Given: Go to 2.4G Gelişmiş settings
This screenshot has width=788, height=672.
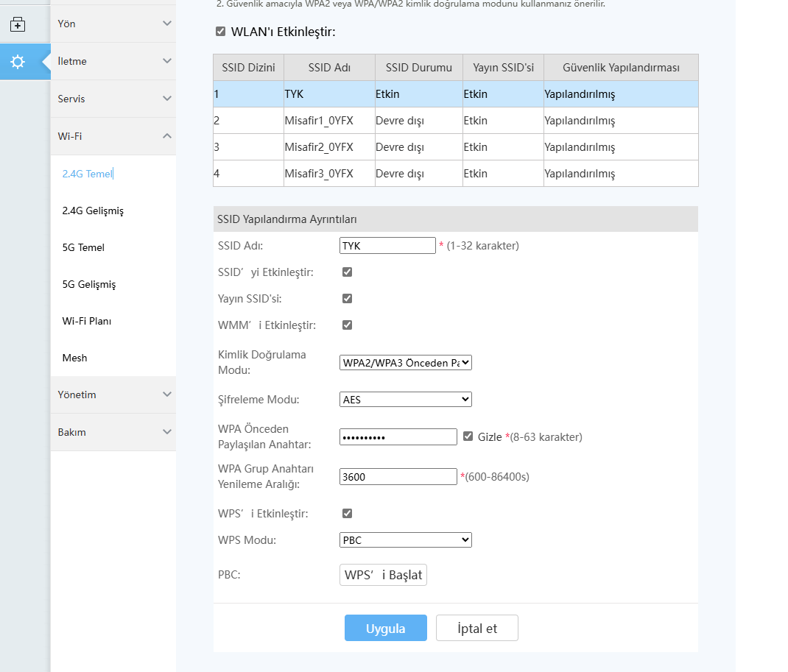Looking at the screenshot, I should pos(93,211).
